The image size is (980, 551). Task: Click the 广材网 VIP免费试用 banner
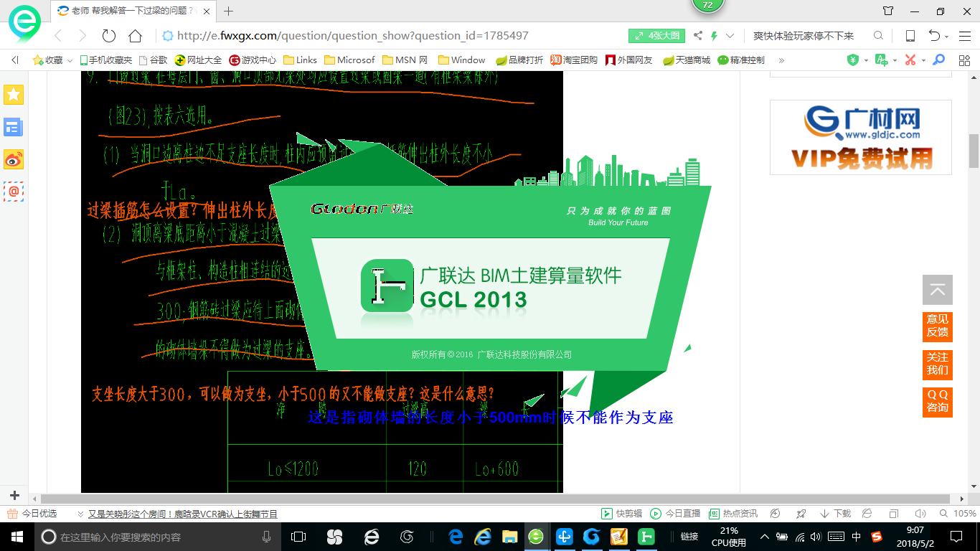click(861, 137)
